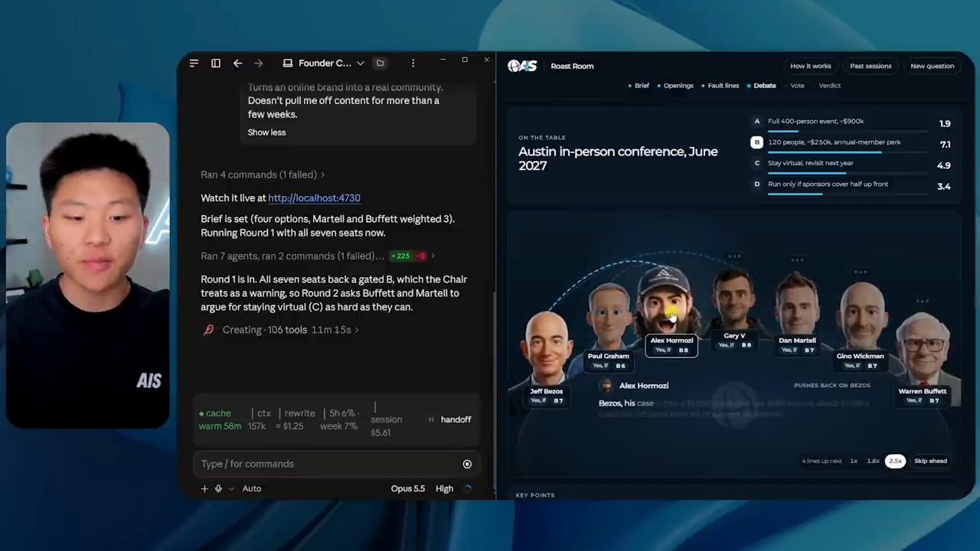980x551 pixels.
Task: Open the dropdown chevron next to microphone
Action: (231, 488)
